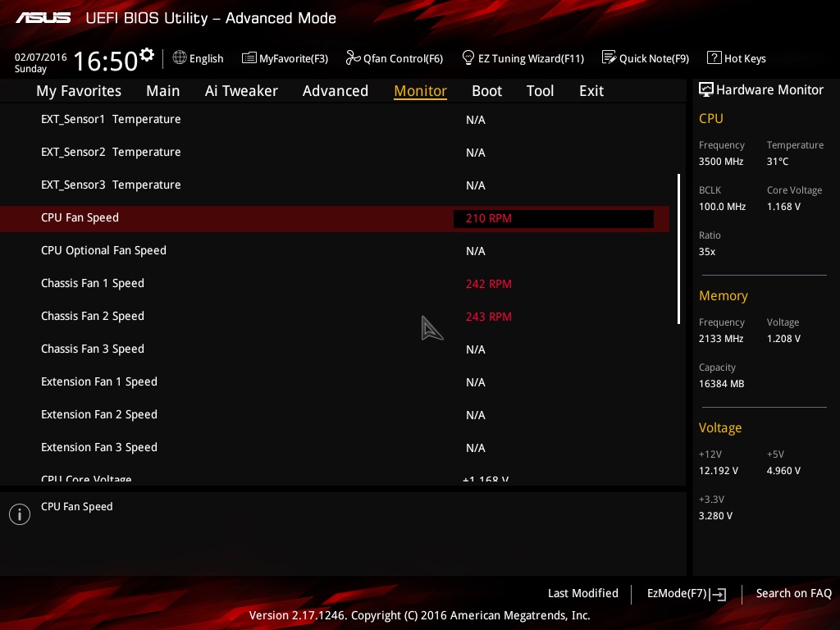Select the Monitor tab

click(x=421, y=91)
